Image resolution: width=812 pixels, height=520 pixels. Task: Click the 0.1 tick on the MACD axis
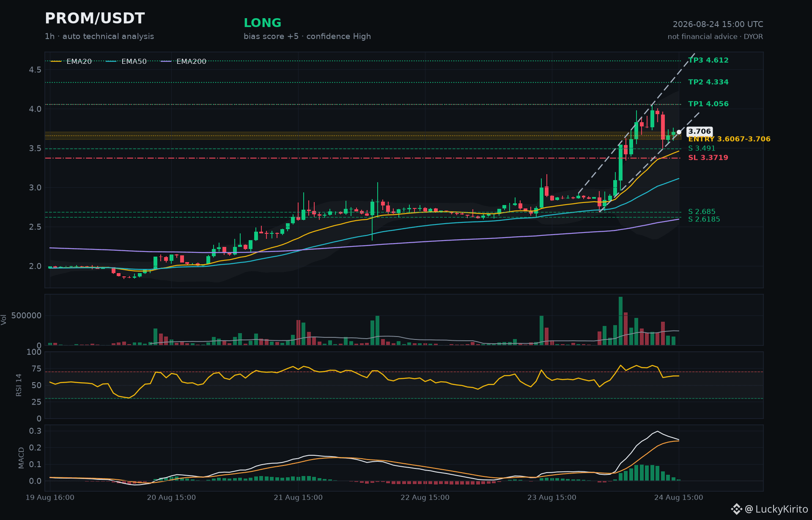click(x=35, y=465)
